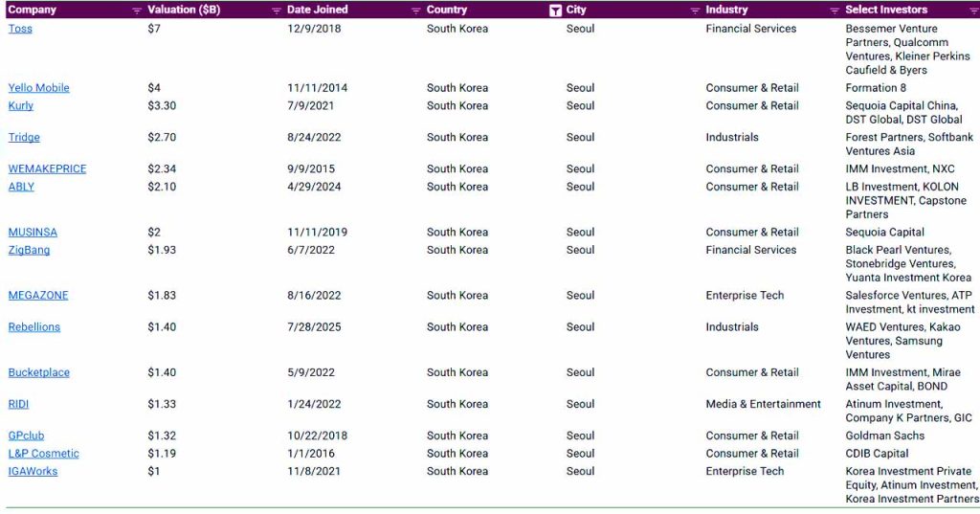The height and width of the screenshot is (514, 980).
Task: Visit the ZigBang company link
Action: point(29,250)
